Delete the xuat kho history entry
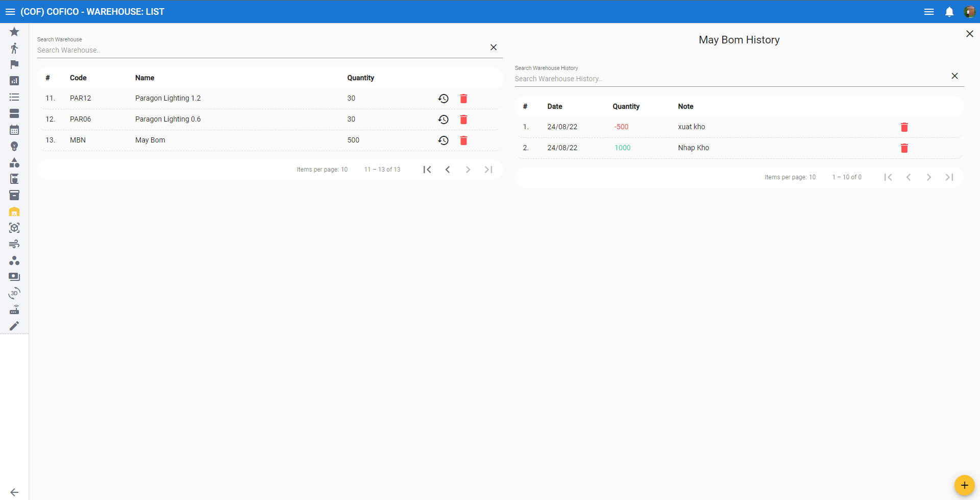Image resolution: width=980 pixels, height=500 pixels. point(904,127)
